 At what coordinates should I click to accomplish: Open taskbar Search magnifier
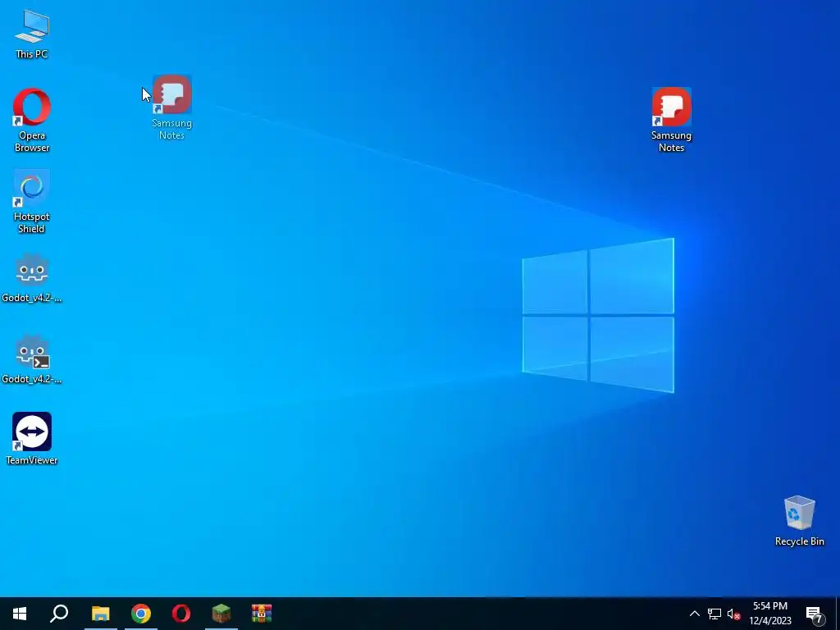pos(59,614)
